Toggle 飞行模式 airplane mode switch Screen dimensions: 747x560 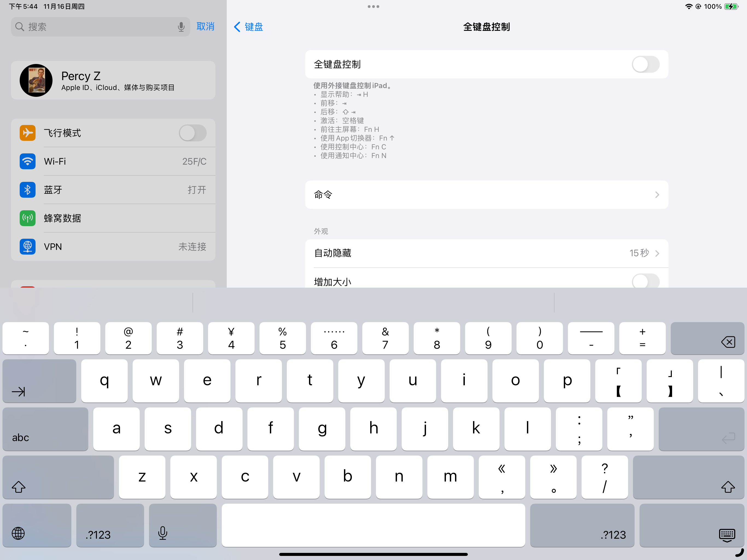point(192,133)
